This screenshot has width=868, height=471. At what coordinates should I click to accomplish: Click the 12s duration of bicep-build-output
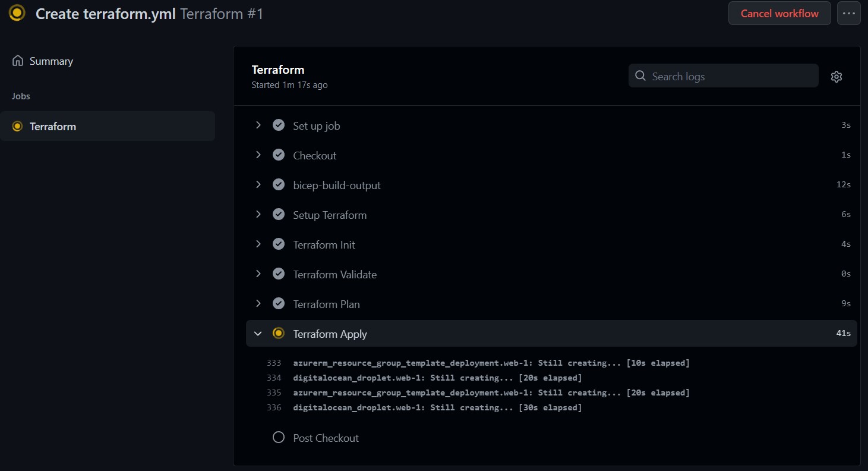click(844, 185)
